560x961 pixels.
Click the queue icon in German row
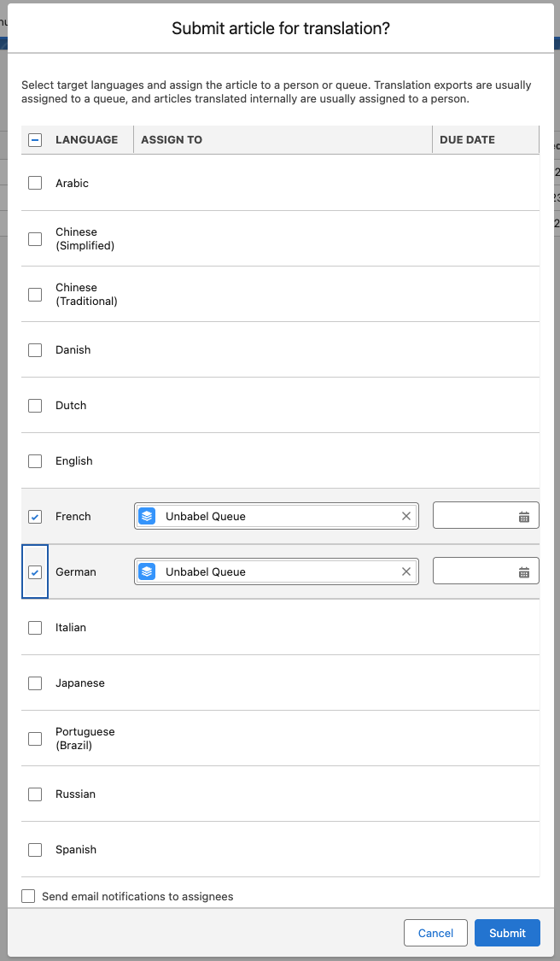coord(147,571)
